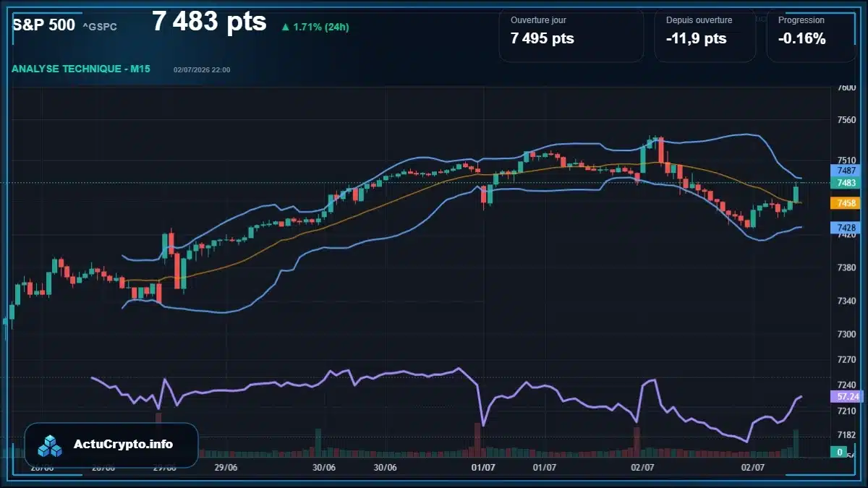This screenshot has height=488, width=868.
Task: Click the 7270 axis label
Action: coord(846,359)
